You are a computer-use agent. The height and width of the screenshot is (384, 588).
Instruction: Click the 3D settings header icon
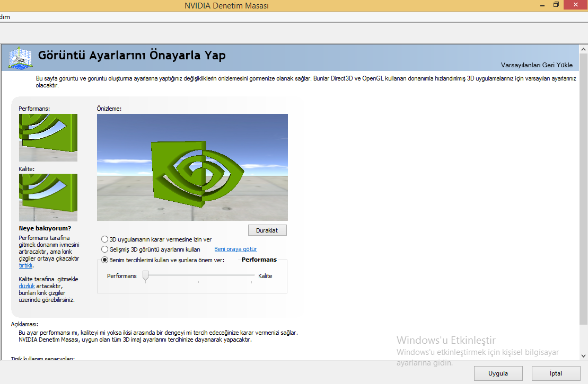point(20,58)
